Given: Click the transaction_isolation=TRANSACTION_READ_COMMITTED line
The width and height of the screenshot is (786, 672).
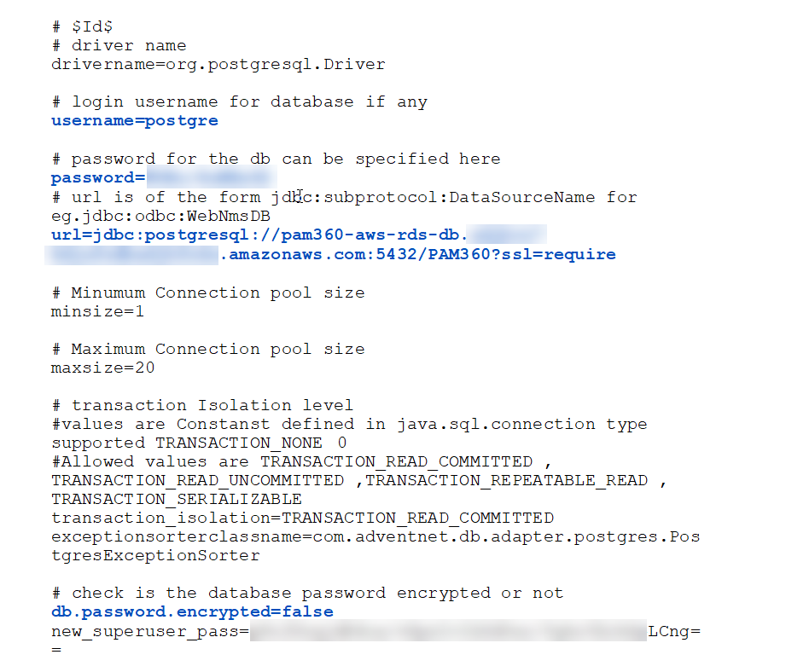Looking at the screenshot, I should pyautogui.click(x=302, y=518).
